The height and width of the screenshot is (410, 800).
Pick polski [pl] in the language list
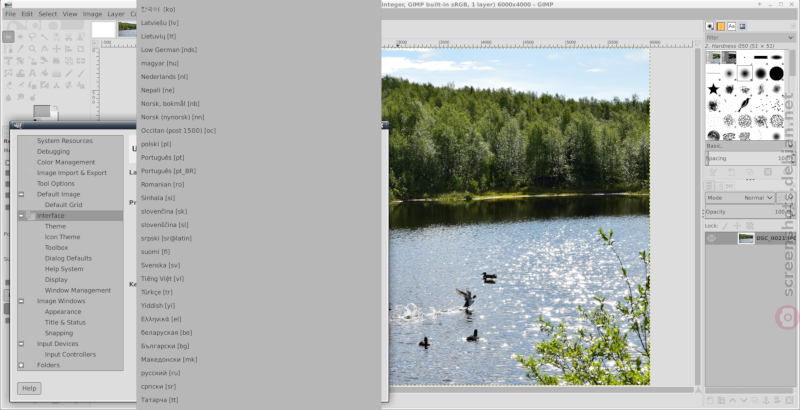pos(156,144)
